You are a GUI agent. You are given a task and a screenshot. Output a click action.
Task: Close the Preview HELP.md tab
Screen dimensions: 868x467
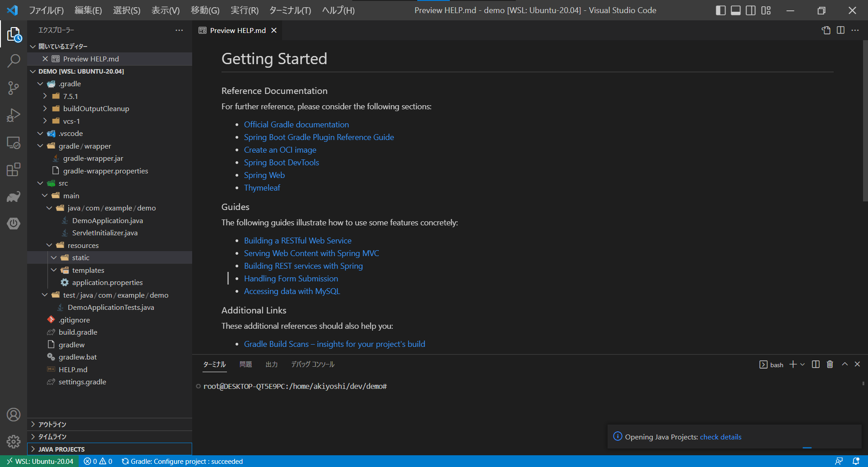pyautogui.click(x=274, y=30)
